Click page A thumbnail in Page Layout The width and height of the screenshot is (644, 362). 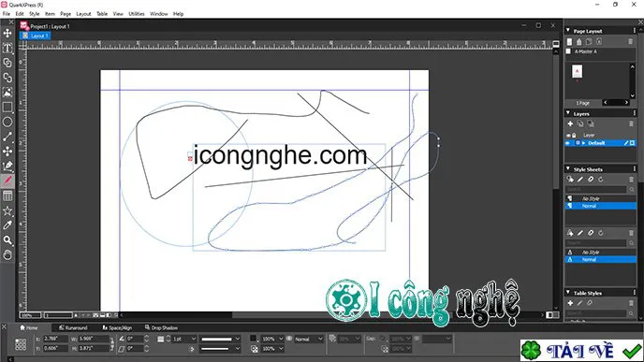coord(577,72)
